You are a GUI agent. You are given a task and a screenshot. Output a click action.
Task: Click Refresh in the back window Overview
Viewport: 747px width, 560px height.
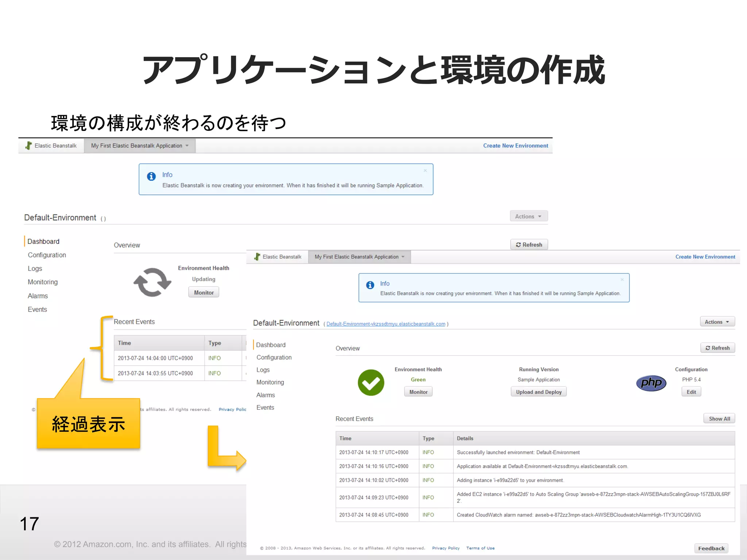pyautogui.click(x=529, y=245)
